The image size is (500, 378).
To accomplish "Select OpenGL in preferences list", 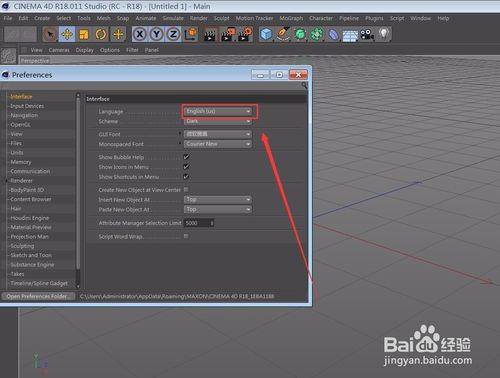I will [21, 125].
